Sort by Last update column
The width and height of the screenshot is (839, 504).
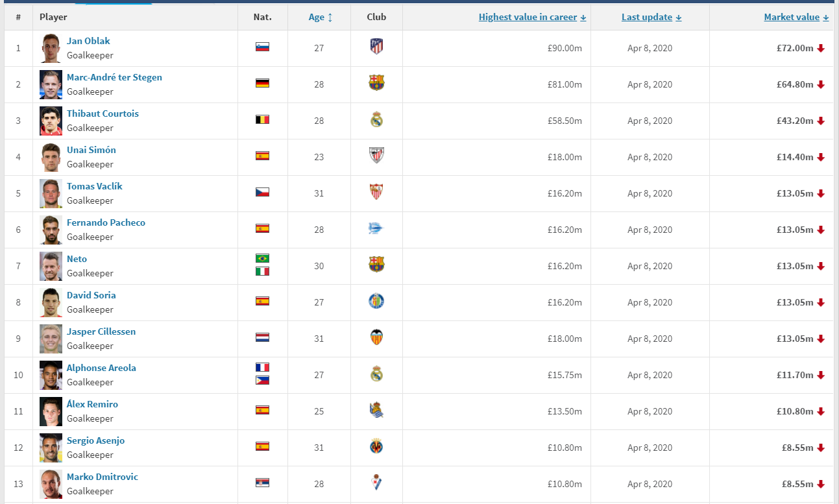(651, 18)
